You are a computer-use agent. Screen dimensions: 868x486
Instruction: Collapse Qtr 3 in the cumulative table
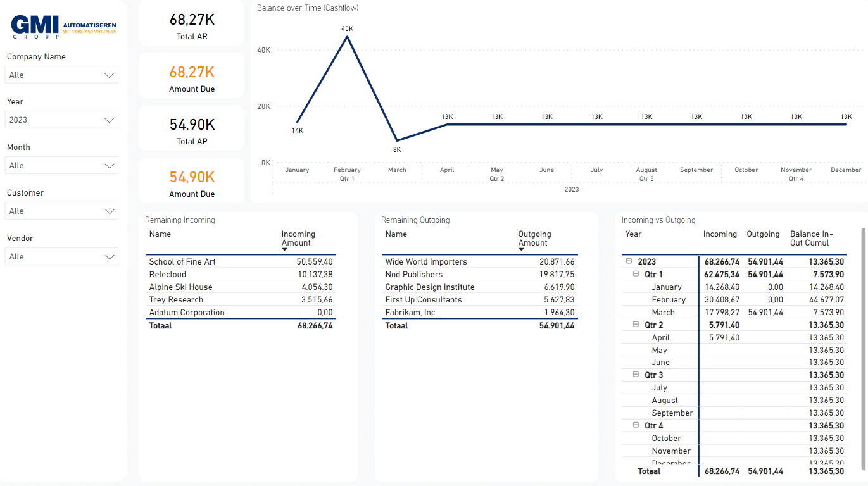point(635,375)
